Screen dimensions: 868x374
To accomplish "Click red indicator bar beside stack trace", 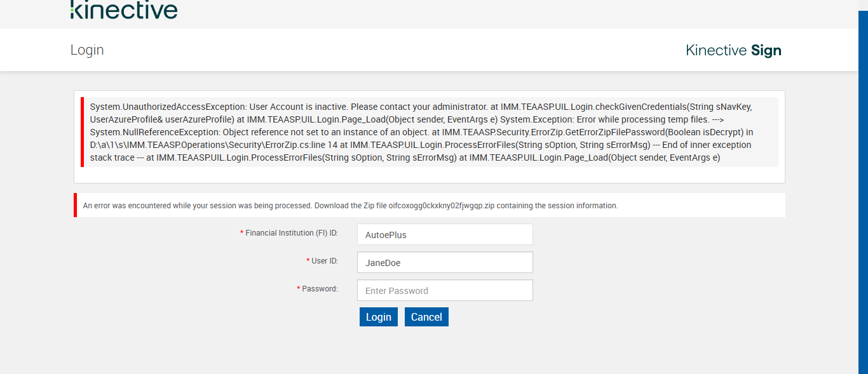I will (82, 132).
